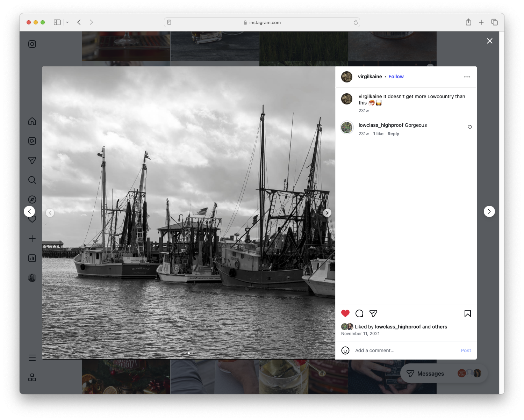The width and height of the screenshot is (524, 420).
Task: Like the post with the heart button
Action: click(x=345, y=313)
